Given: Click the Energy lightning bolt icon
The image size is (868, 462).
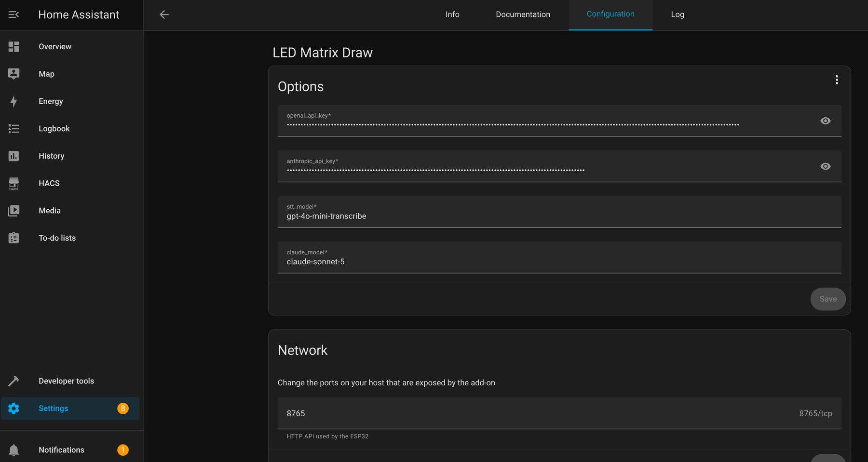Looking at the screenshot, I should point(14,101).
